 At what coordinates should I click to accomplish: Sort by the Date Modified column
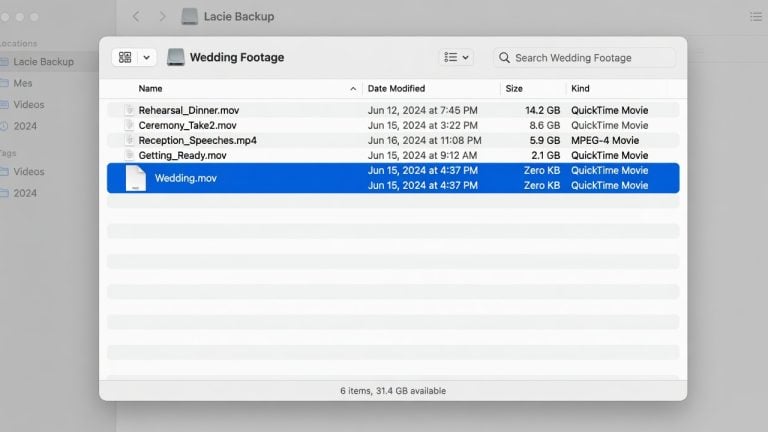pyautogui.click(x=396, y=89)
